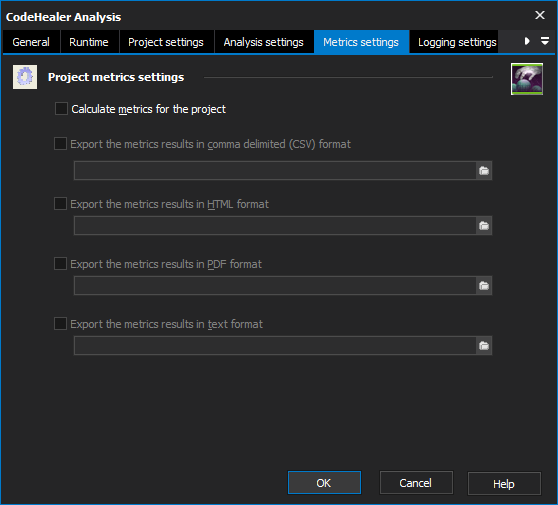The height and width of the screenshot is (505, 558).
Task: Tick the text format export checkbox
Action: click(x=60, y=324)
